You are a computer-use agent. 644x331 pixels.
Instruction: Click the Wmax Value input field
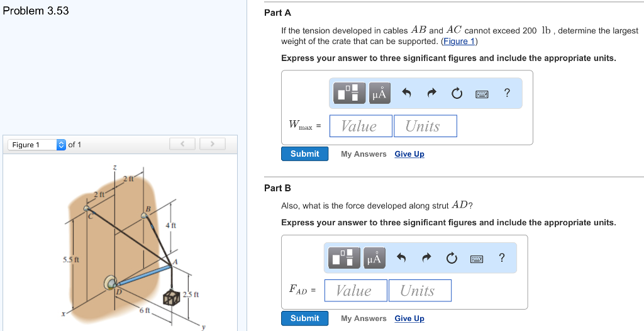click(360, 126)
